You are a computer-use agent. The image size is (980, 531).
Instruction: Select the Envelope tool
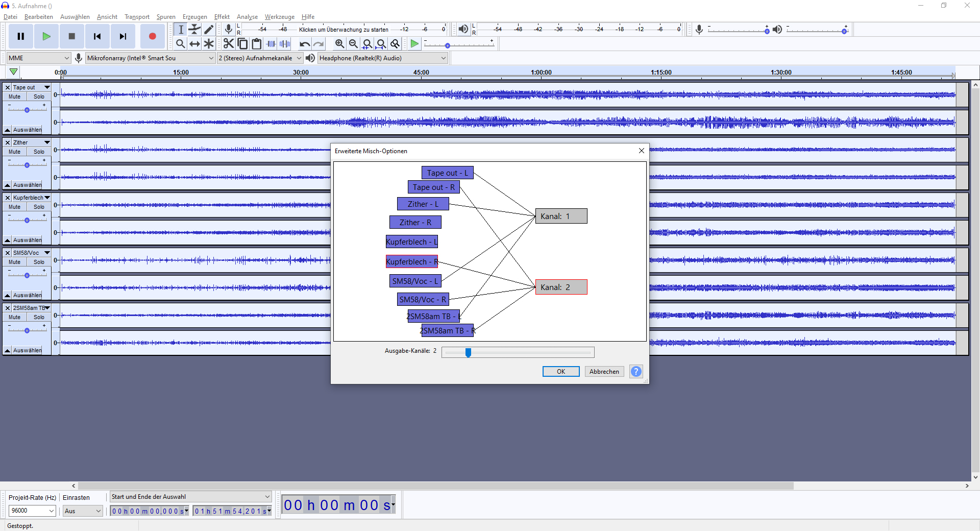point(194,30)
